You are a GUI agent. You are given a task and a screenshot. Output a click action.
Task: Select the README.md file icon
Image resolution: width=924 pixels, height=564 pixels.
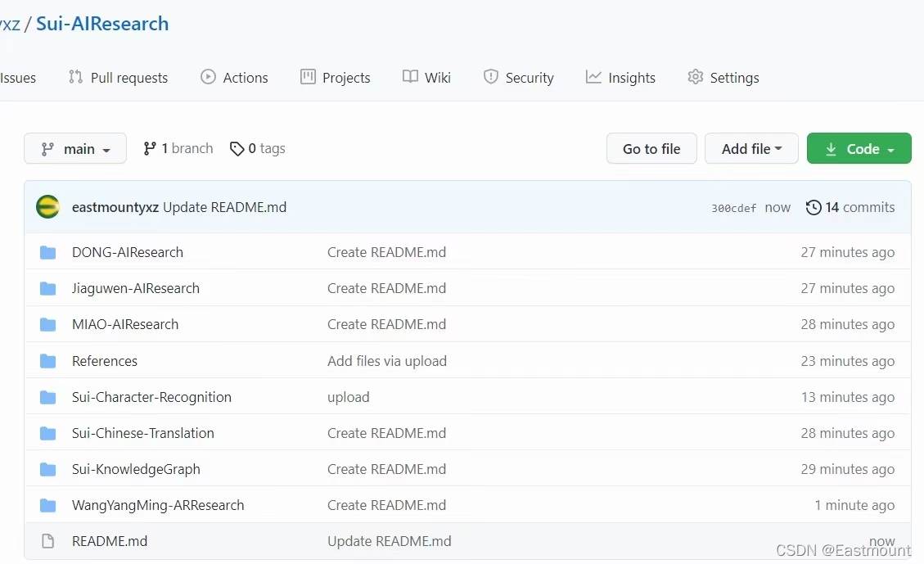point(47,541)
